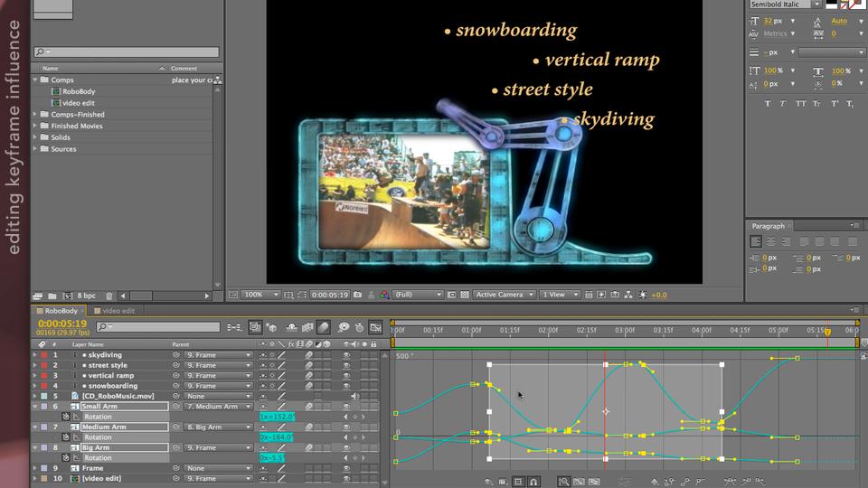Click the Choose graph type and options icon
The image size is (868, 488).
coord(503,482)
